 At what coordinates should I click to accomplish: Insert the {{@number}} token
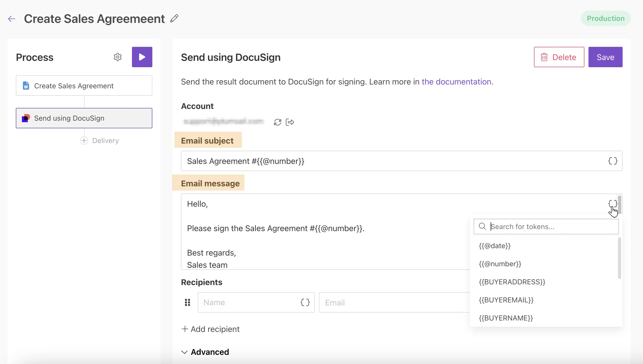click(500, 264)
